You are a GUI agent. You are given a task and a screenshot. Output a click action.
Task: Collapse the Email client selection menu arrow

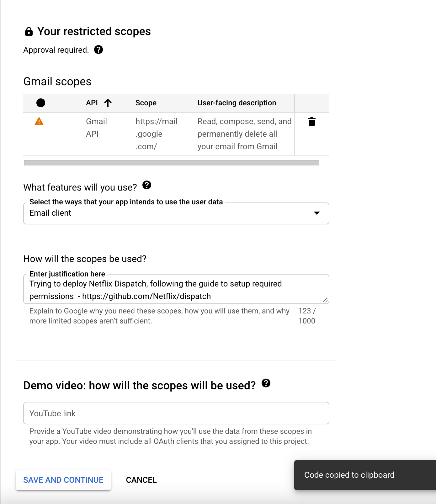pos(317,213)
